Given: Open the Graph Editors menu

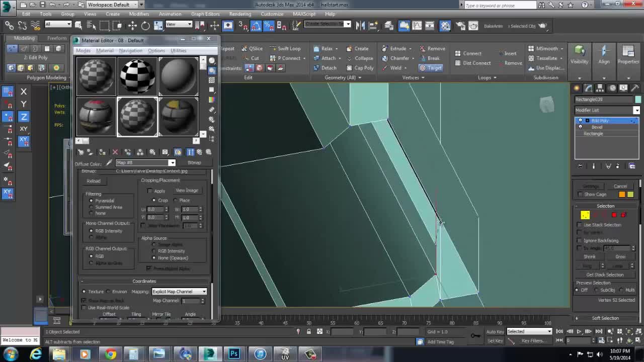Looking at the screenshot, I should pyautogui.click(x=205, y=14).
